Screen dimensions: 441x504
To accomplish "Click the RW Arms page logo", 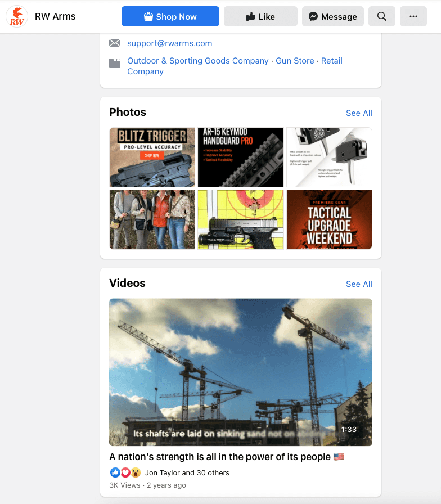I will 17,16.
